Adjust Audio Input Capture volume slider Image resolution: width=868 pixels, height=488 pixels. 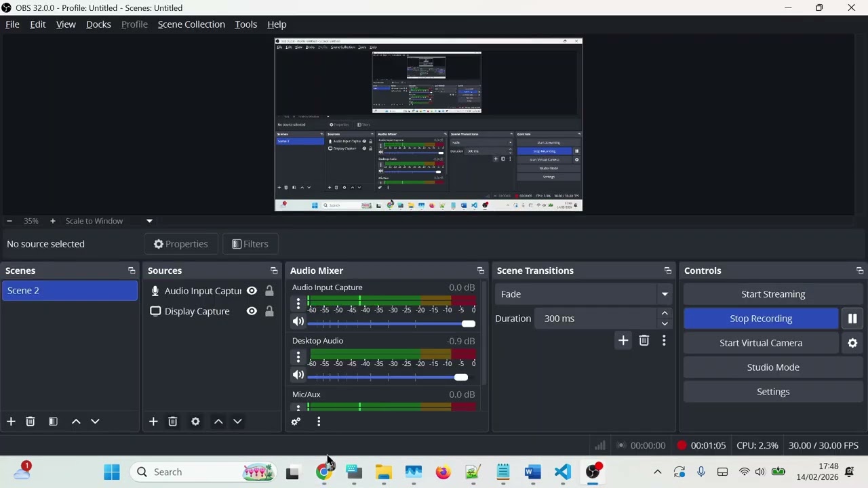point(391,323)
